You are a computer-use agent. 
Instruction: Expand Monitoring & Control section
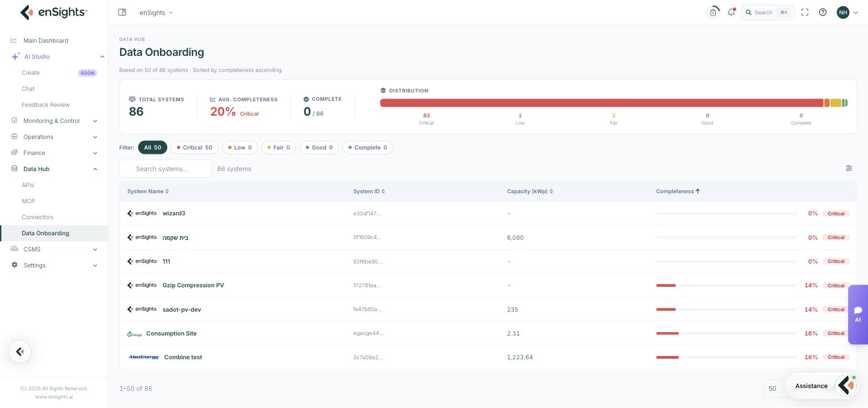click(95, 121)
